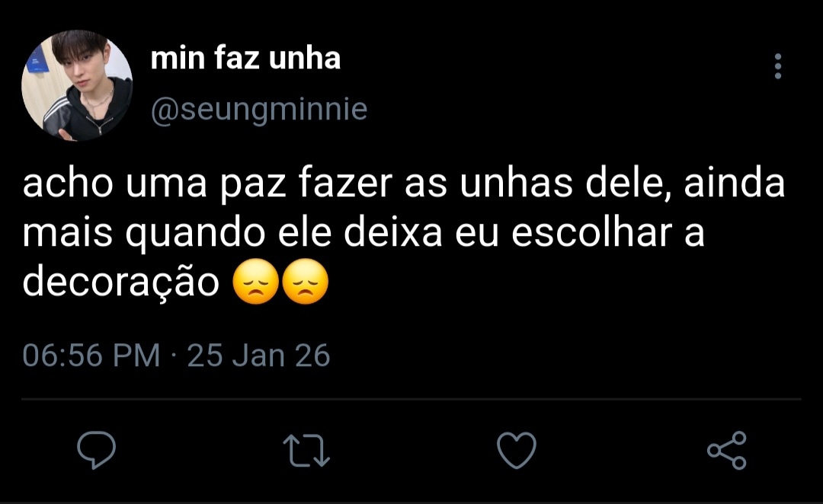Image resolution: width=823 pixels, height=504 pixels.
Task: Click the tweet line starting with "acho uma paz"
Action: click(x=404, y=187)
